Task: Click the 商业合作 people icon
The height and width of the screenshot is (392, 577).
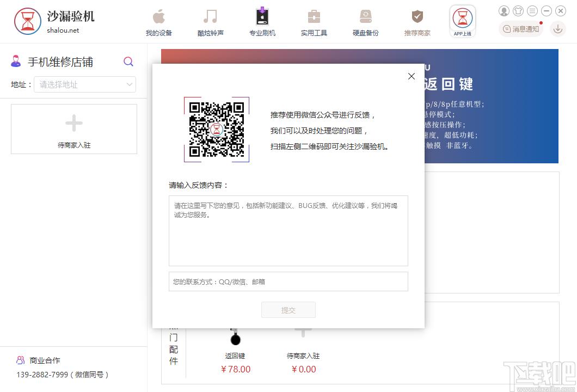Action: [21, 360]
